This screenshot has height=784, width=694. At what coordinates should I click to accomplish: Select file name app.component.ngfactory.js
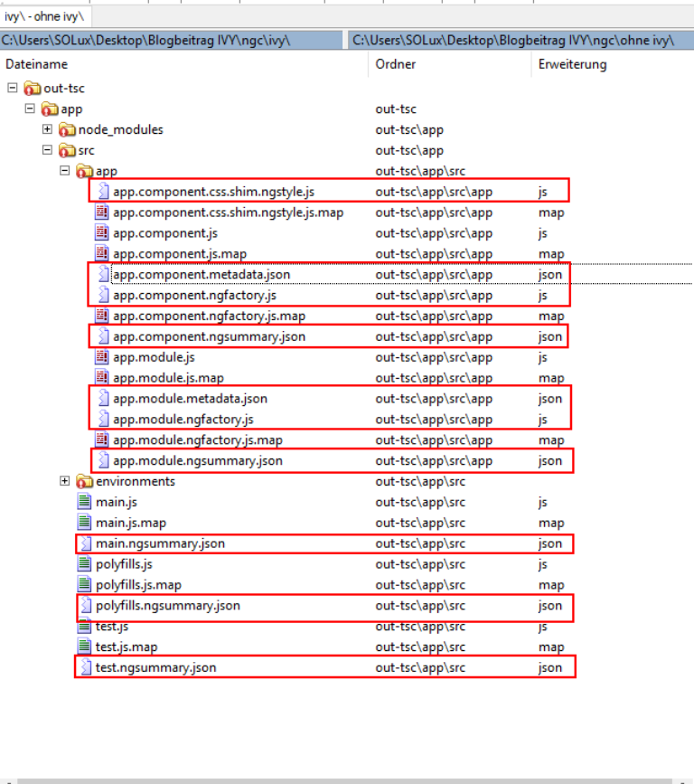click(x=194, y=296)
